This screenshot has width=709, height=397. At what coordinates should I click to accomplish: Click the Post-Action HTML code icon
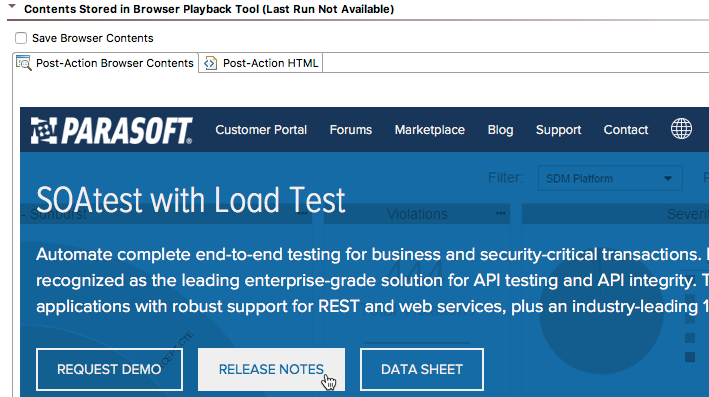click(210, 63)
